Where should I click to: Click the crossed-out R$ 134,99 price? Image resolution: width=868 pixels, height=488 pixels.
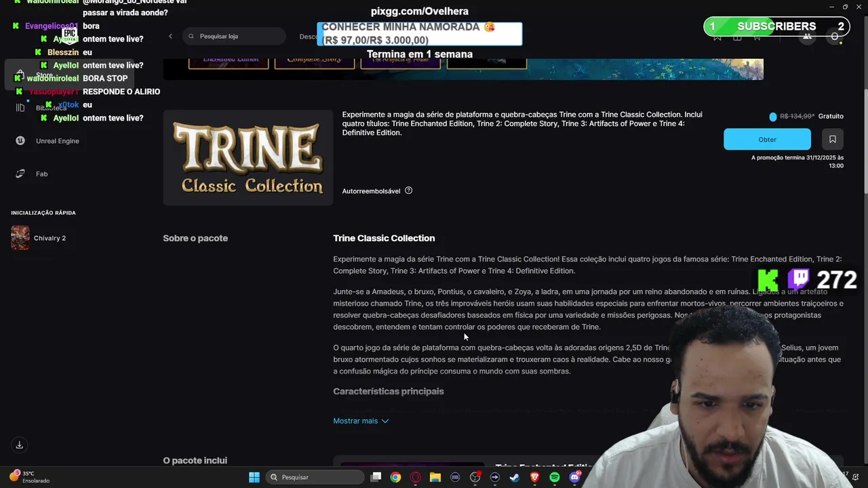click(x=797, y=116)
